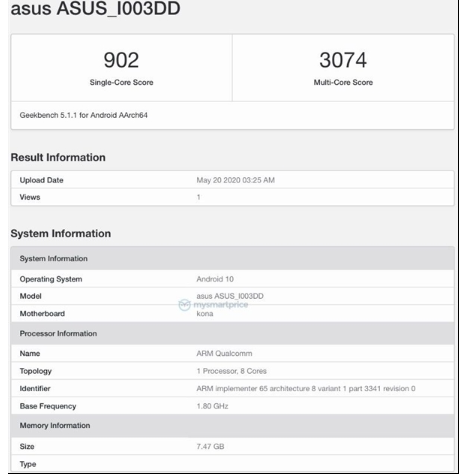Click the 'Topology' row label
Viewport: 467px width, 474px height.
pos(35,371)
